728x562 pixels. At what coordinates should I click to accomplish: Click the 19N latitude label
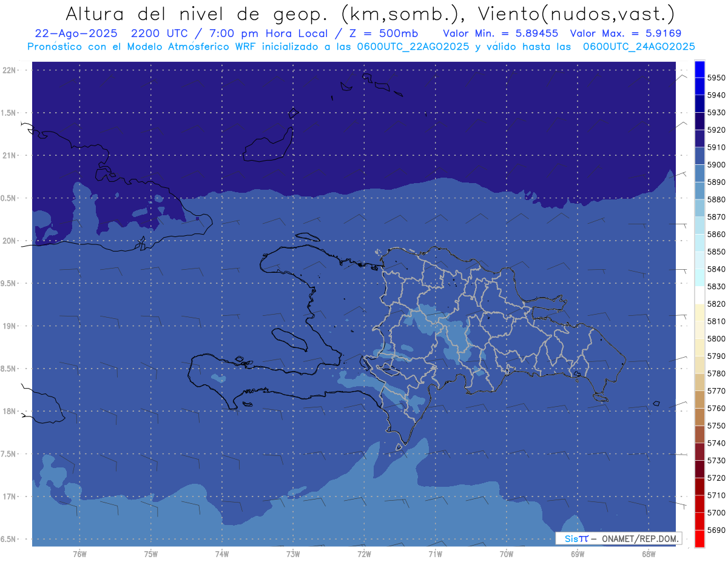[10, 326]
